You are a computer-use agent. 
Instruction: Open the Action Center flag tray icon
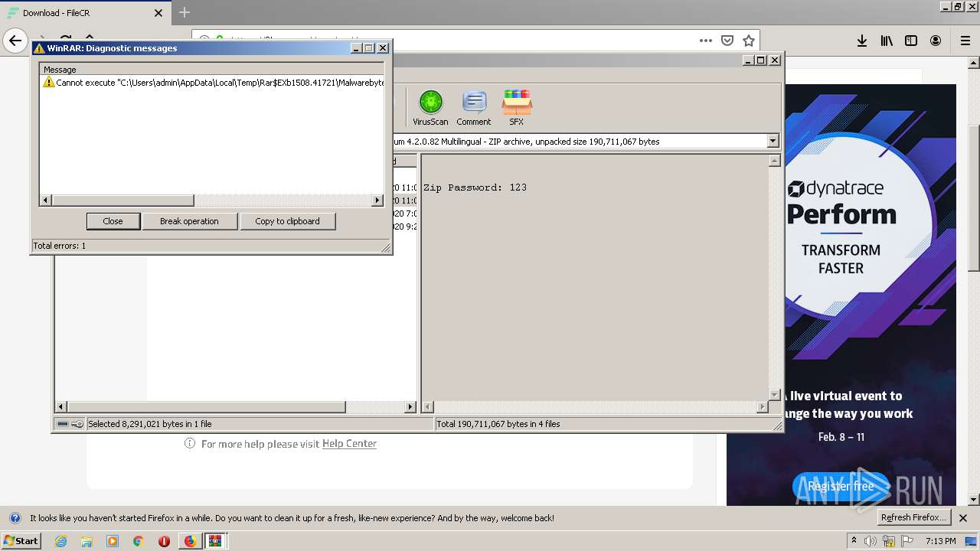(x=907, y=541)
